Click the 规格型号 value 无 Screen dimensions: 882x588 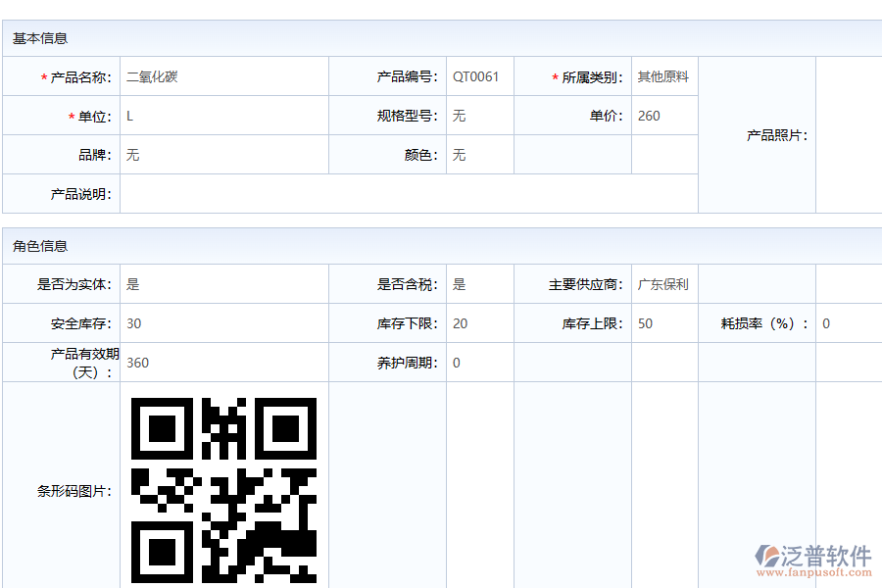coord(459,116)
